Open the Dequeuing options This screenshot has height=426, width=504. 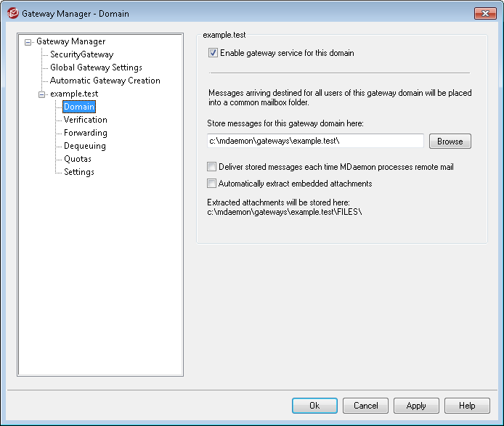tap(84, 146)
